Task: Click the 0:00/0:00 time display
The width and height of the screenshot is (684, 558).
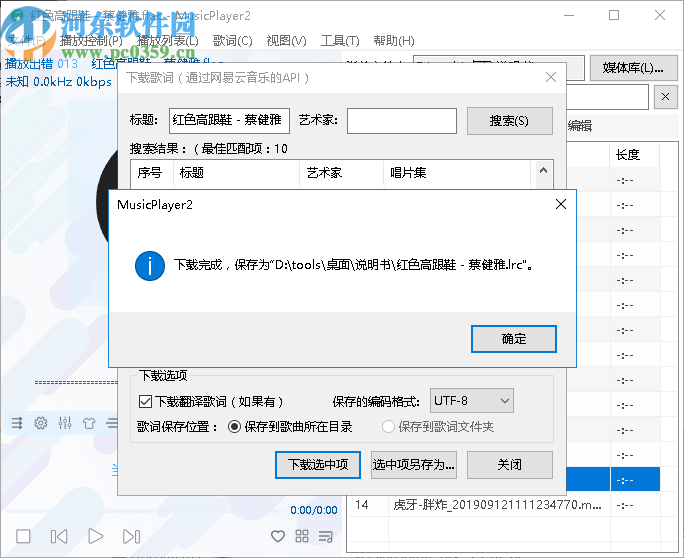Action: [314, 510]
